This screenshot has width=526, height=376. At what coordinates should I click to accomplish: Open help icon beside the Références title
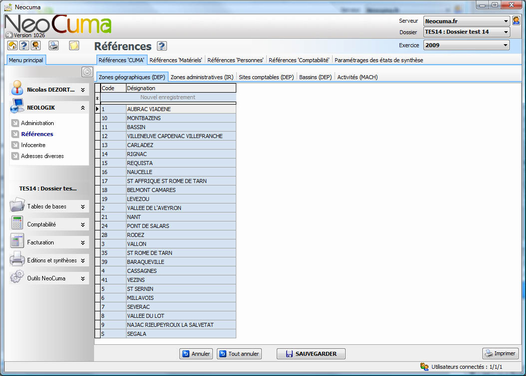click(162, 46)
